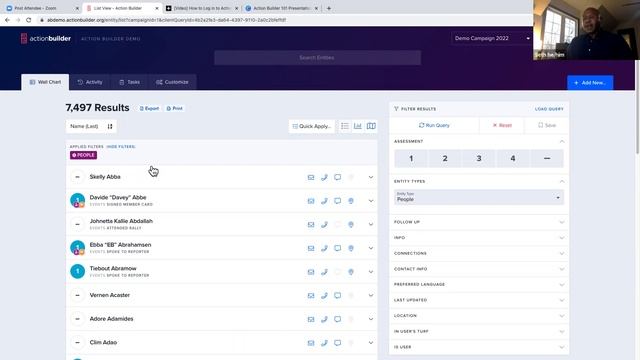640x360 pixels.
Task: Click the Load Query link
Action: tap(549, 109)
